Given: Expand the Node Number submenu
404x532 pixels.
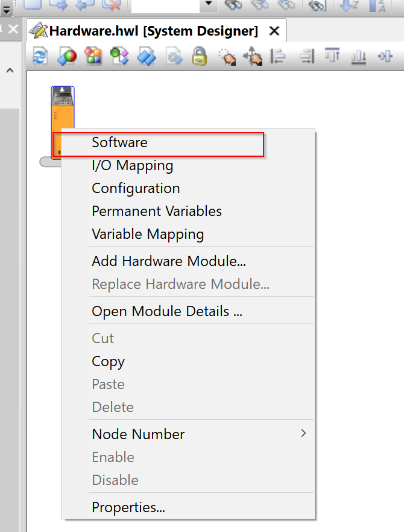Looking at the screenshot, I should click(x=188, y=434).
